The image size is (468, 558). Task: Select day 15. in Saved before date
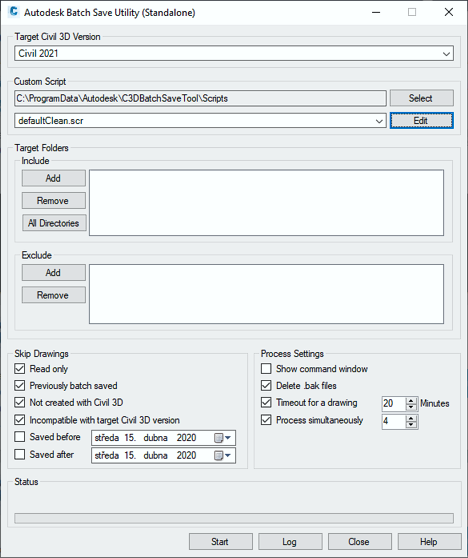click(x=130, y=438)
